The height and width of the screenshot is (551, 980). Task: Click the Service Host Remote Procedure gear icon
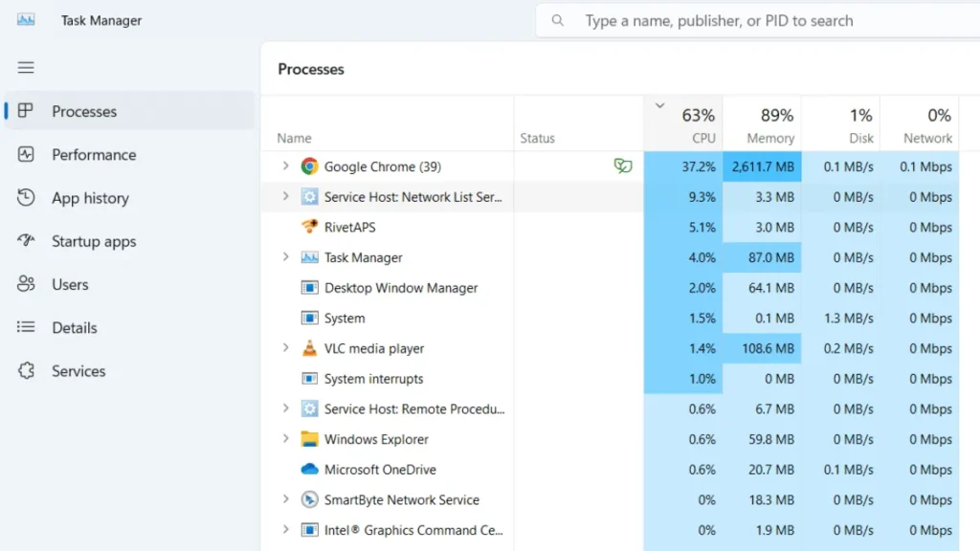(x=309, y=408)
